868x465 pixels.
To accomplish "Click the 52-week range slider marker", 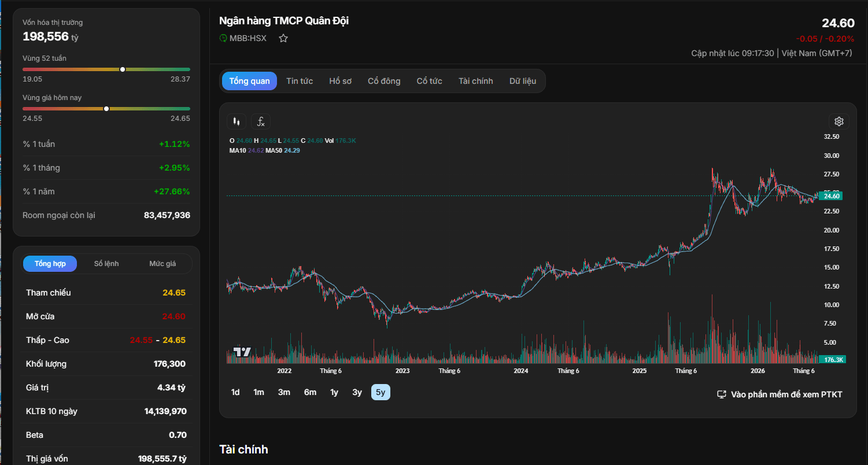I will point(123,69).
